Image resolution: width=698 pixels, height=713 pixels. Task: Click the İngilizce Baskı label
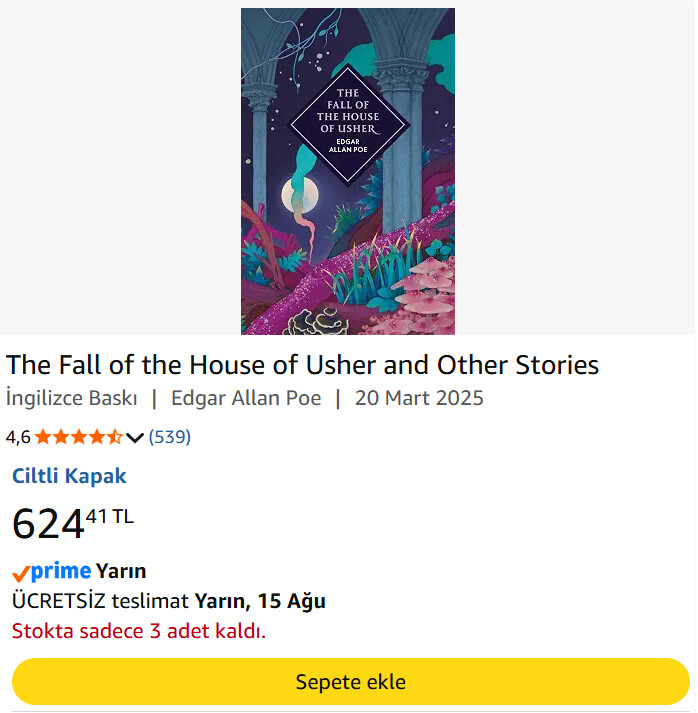point(71,398)
